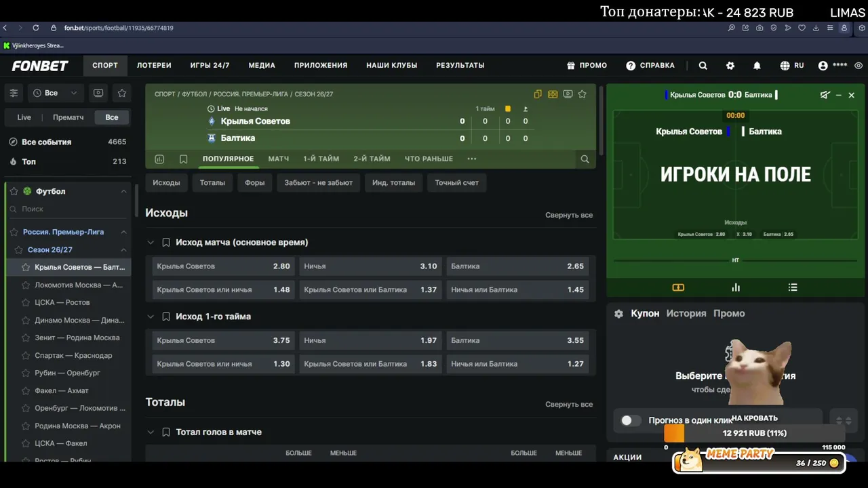868x488 pixels.
Task: Open coupon settings gear
Action: tap(618, 314)
